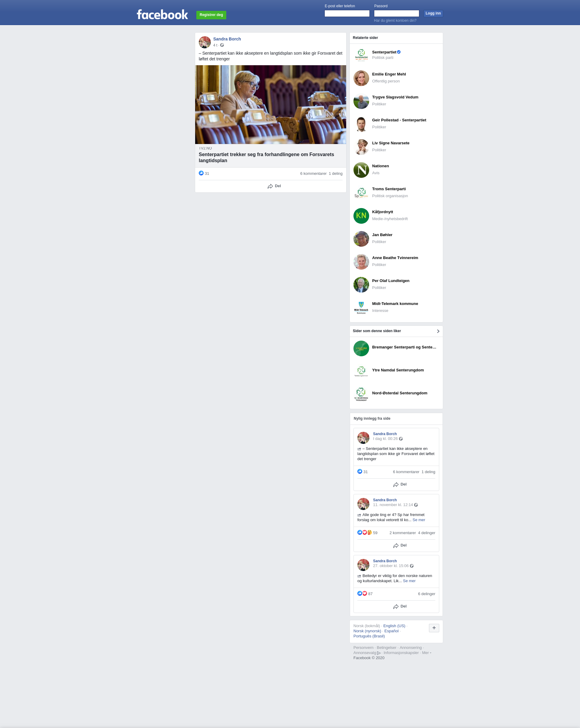Click the like reaction icon on main post
The width and height of the screenshot is (580, 728).
pos(201,173)
